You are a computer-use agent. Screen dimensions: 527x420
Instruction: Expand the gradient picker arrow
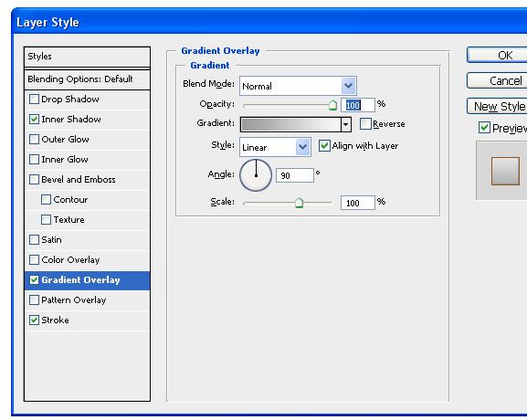pyautogui.click(x=345, y=125)
